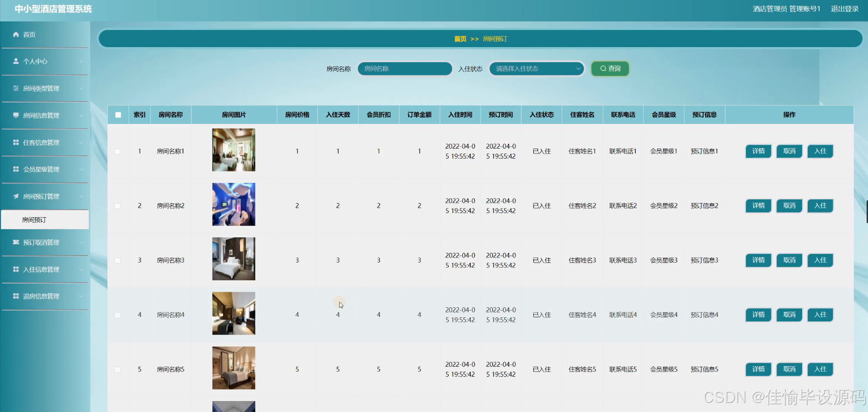The height and width of the screenshot is (412, 868).
Task: Collapse the 房间预订管理 menu chevron
Action: coord(81,196)
